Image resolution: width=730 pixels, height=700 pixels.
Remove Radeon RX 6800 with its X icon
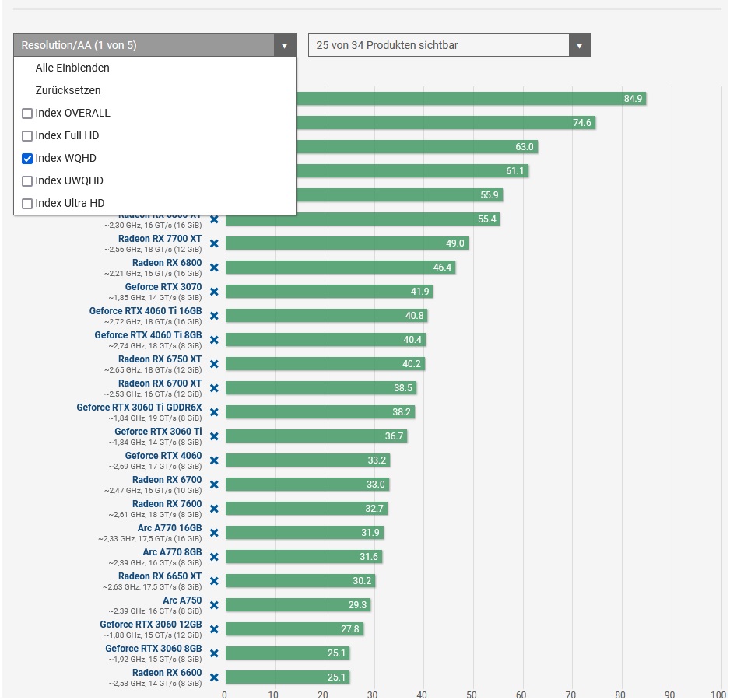point(214,268)
